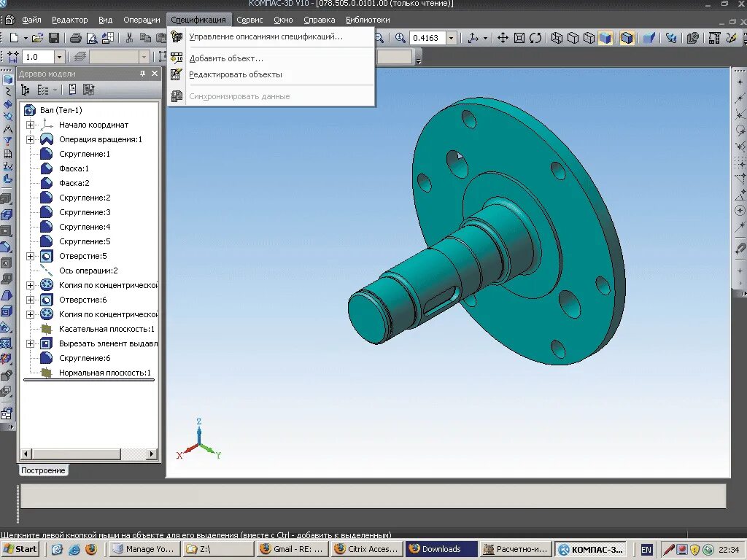Copy selection with the copy icon
747x560 pixels.
[x=145, y=38]
